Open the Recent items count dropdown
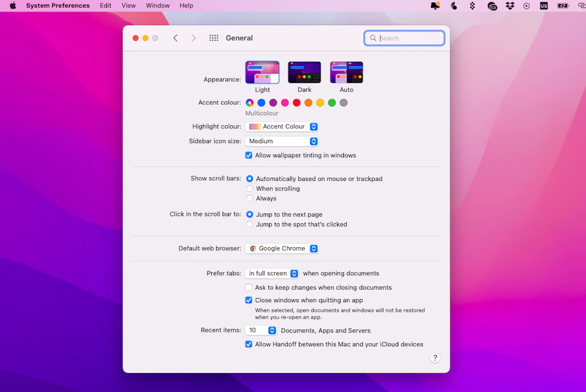Image resolution: width=586 pixels, height=392 pixels. tap(261, 330)
